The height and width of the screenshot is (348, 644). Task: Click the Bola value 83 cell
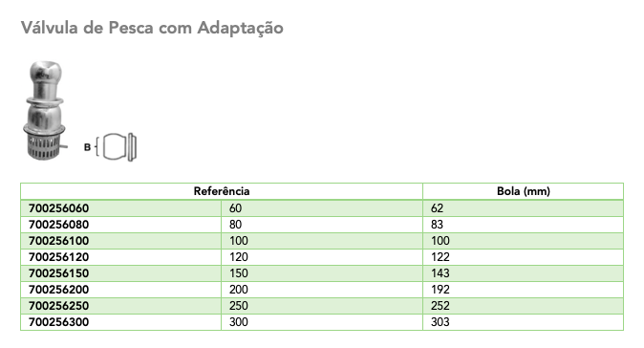point(523,225)
